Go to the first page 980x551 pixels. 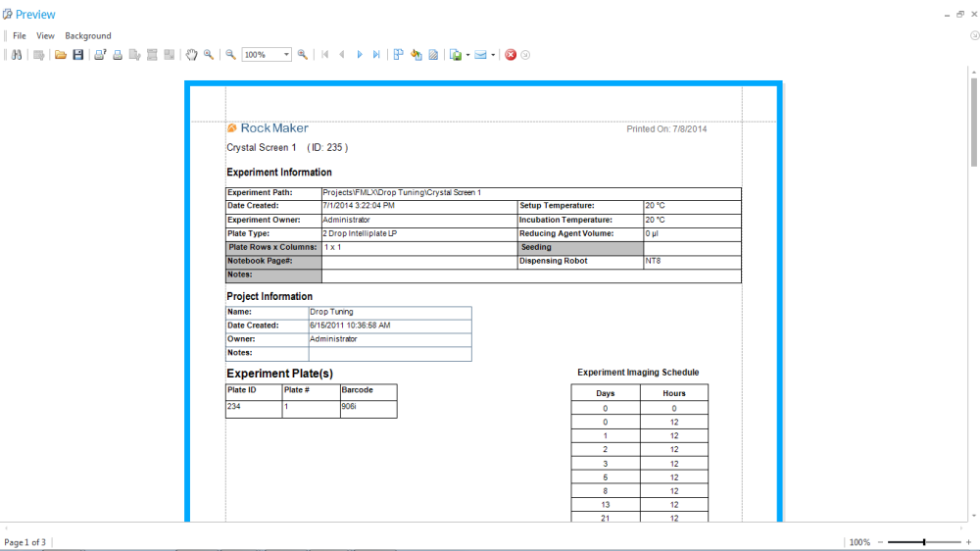point(325,55)
